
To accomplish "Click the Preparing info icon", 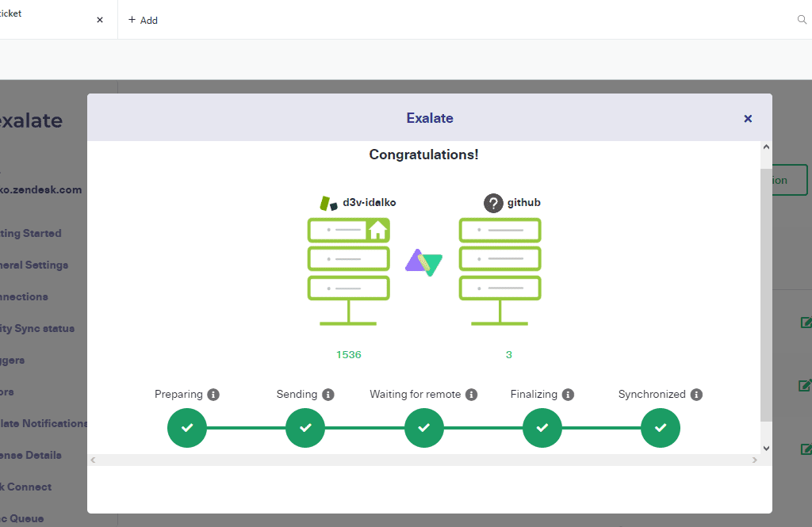I will click(213, 395).
